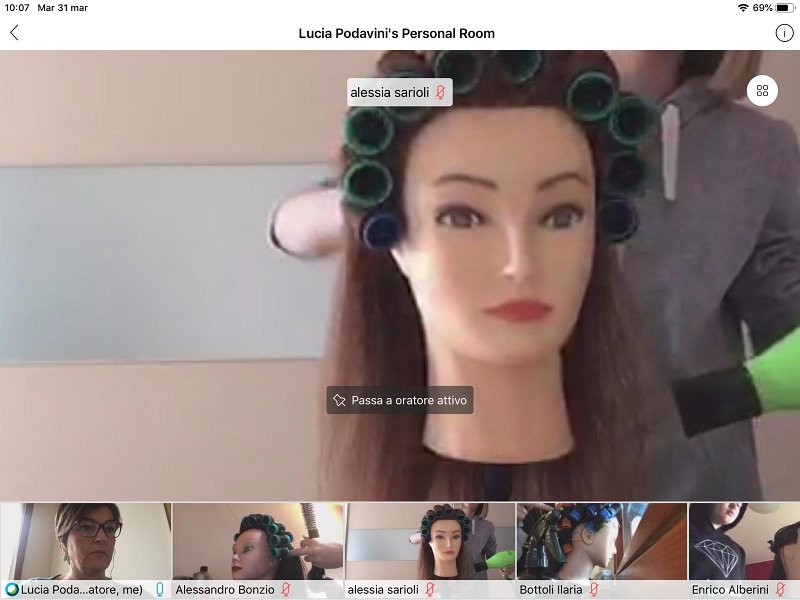Select alessia sarioli's video thumbnail
Image resolution: width=800 pixels, height=600 pixels.
pos(430,540)
